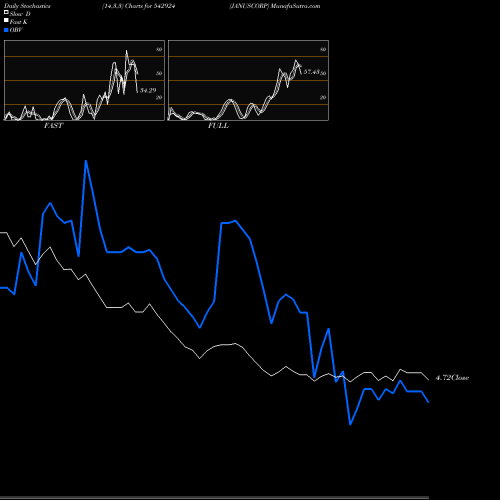
Task: Click the FULL stochastic chart panel
Action: 248,80
